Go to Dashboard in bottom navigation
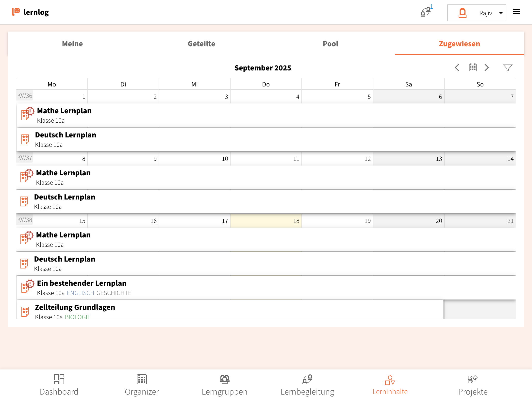The height and width of the screenshot is (399, 532). (59, 385)
